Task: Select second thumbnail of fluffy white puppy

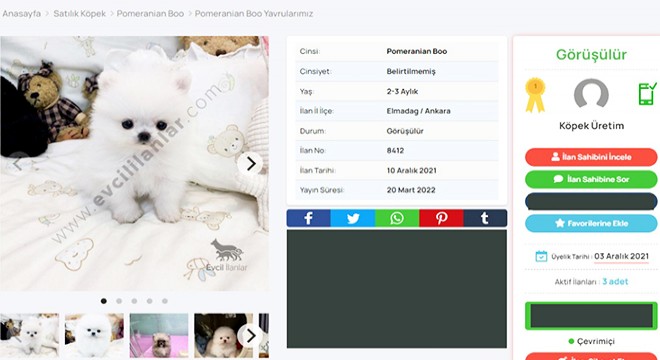Action: 94,336
